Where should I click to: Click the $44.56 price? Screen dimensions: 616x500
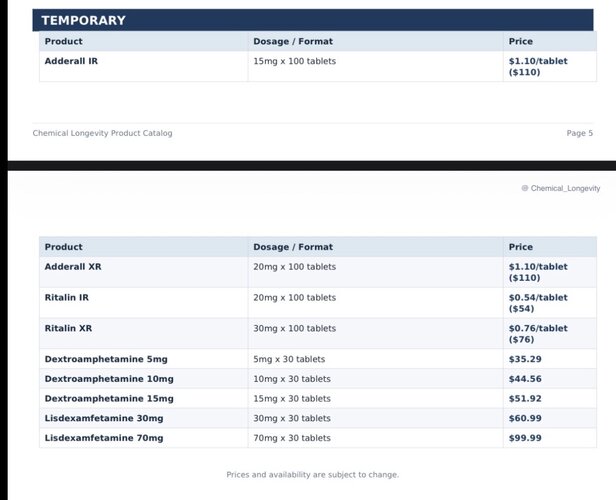pos(525,379)
